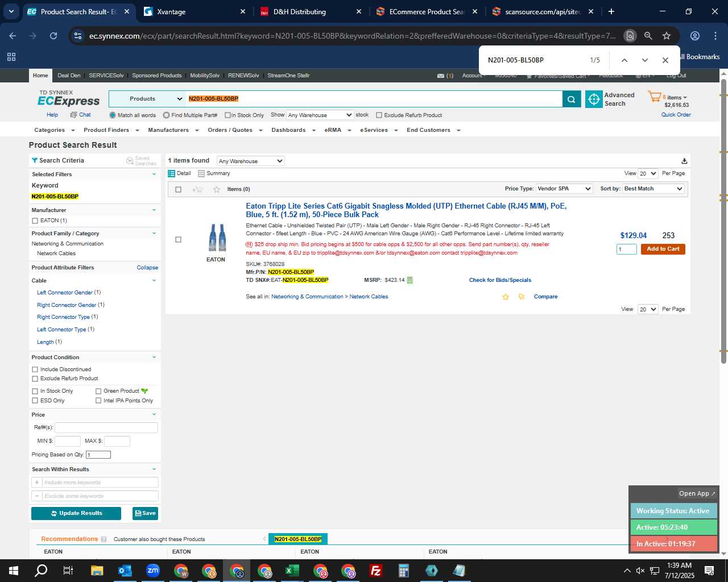Switch to Summary view
This screenshot has height=582, width=728.
pyautogui.click(x=214, y=173)
